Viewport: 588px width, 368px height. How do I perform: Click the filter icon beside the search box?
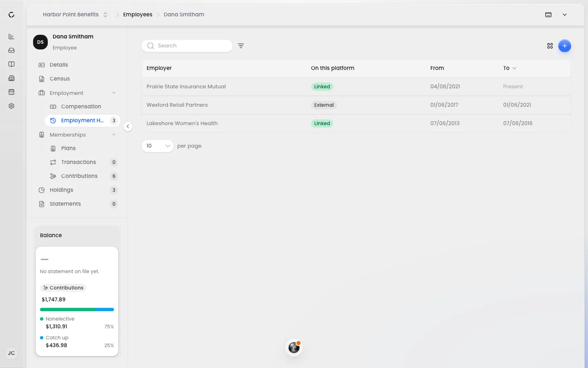pyautogui.click(x=241, y=46)
